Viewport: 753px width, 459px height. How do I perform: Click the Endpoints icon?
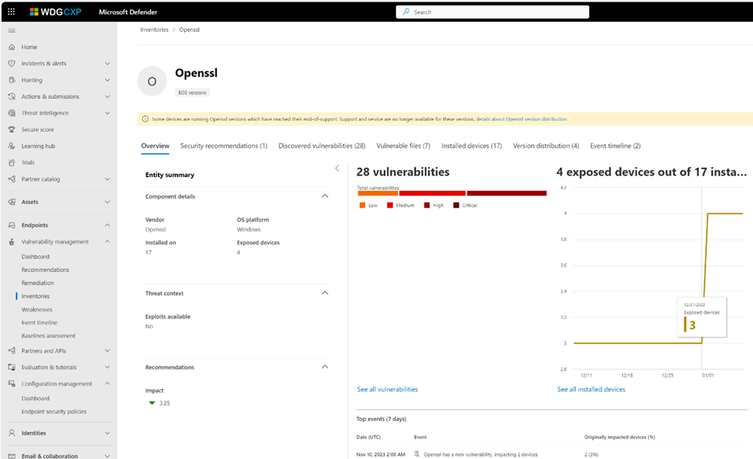[12, 225]
